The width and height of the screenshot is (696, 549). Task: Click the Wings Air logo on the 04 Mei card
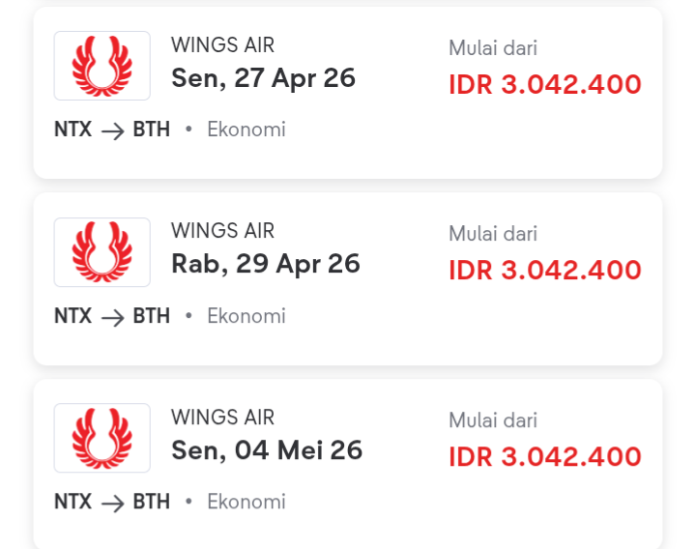(x=102, y=438)
